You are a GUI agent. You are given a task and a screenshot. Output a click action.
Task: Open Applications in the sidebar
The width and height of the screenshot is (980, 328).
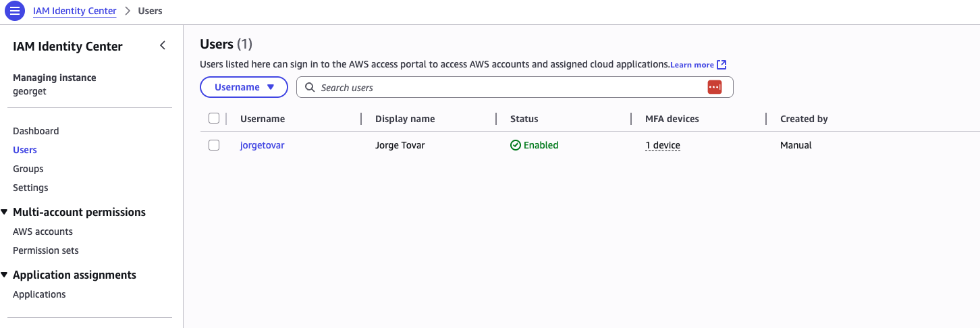point(39,294)
